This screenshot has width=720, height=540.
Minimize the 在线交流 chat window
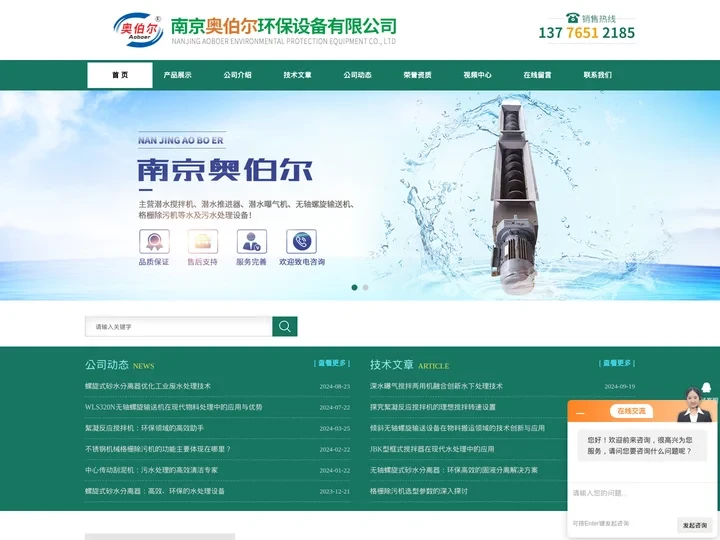click(x=580, y=413)
